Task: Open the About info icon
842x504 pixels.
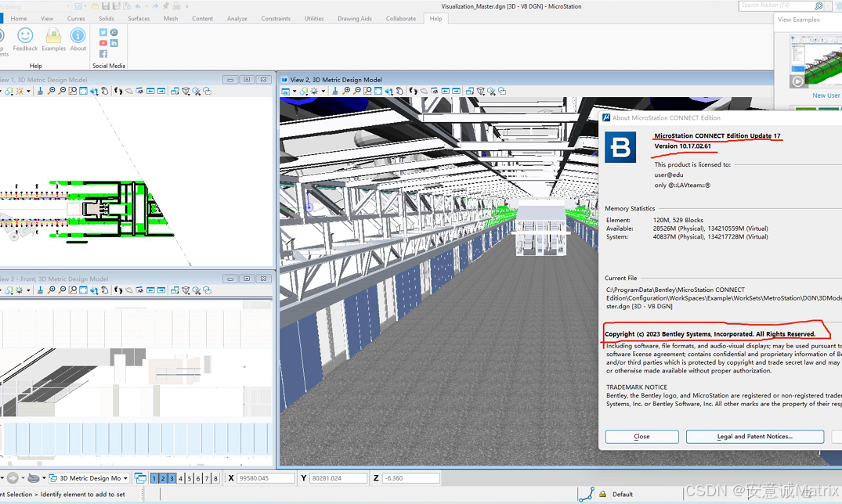Action: click(78, 40)
